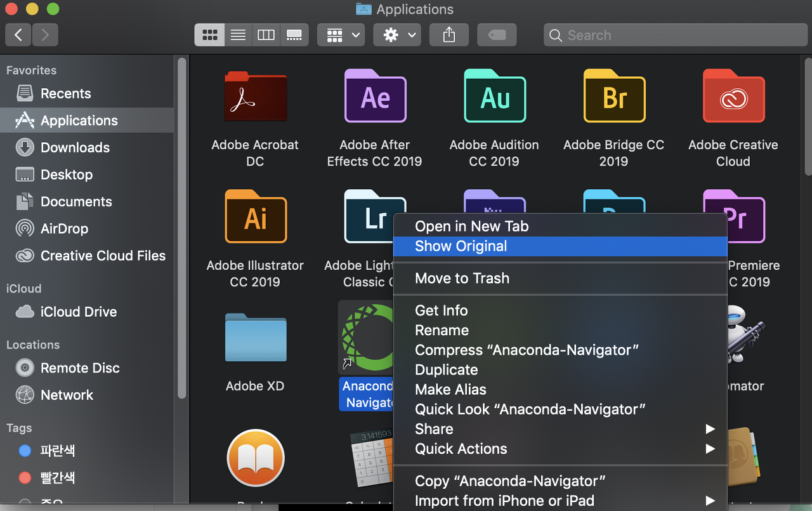Choose Duplicate from context menu
This screenshot has height=511, width=812.
[x=560, y=369]
